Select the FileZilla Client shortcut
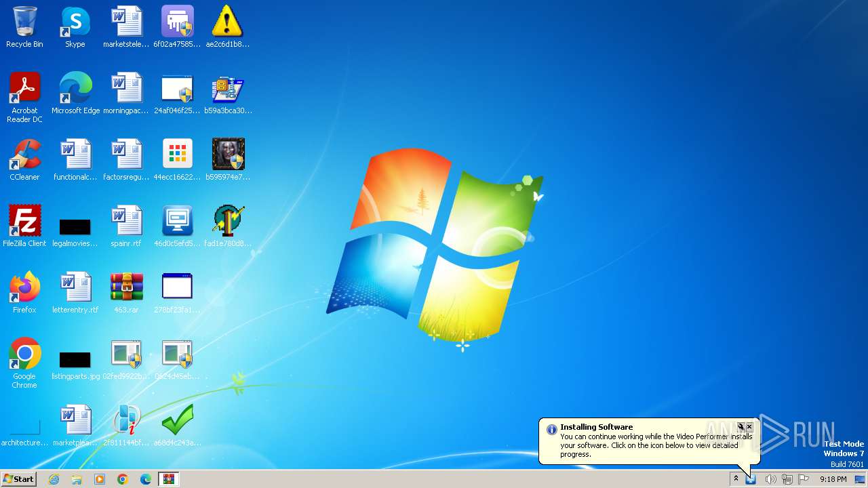This screenshot has height=488, width=868. point(24,226)
